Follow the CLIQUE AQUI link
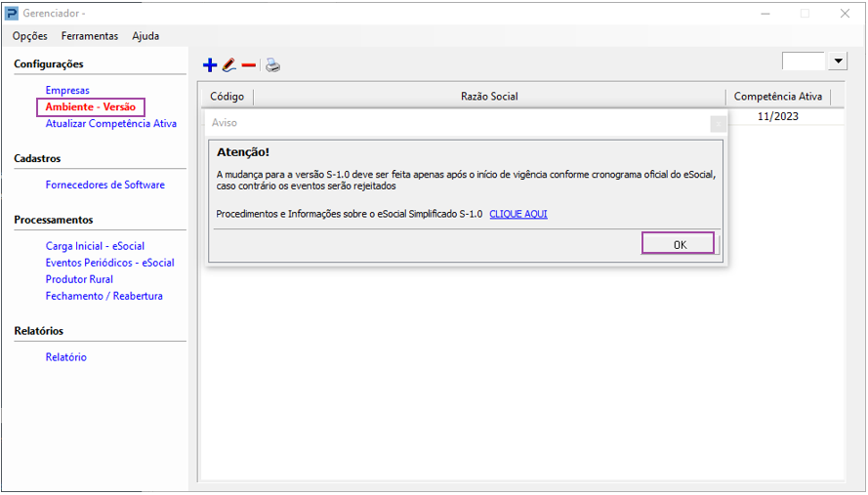 pyautogui.click(x=518, y=214)
